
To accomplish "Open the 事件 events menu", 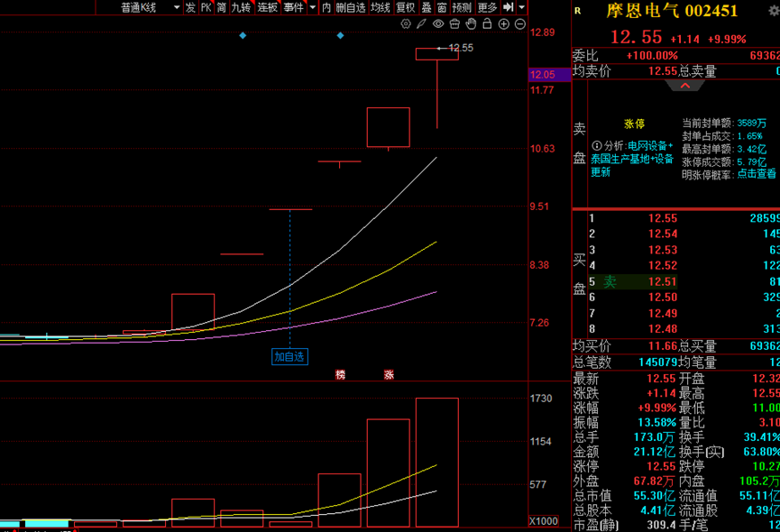I will tap(293, 7).
